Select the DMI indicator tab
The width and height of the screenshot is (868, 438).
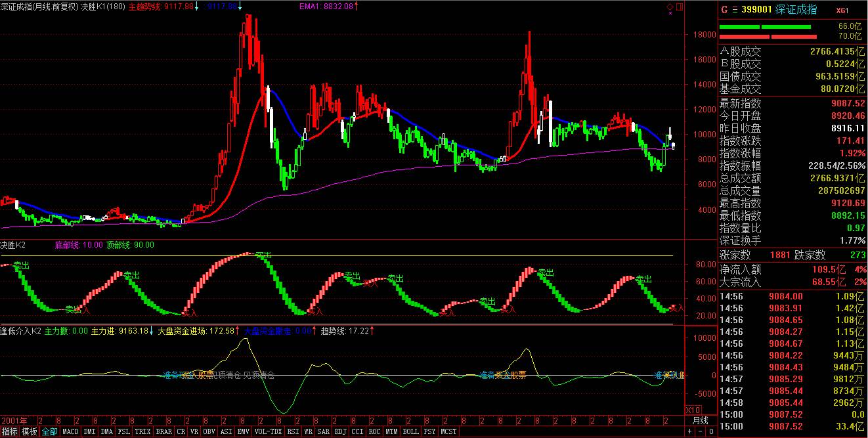tap(89, 432)
